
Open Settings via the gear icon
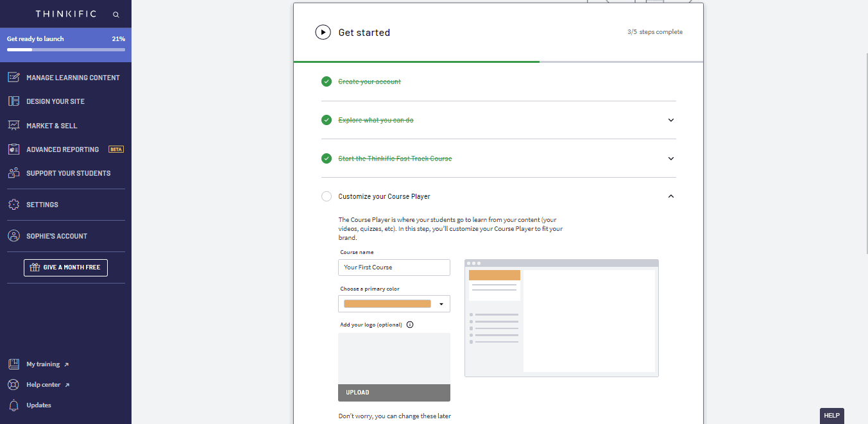[13, 205]
